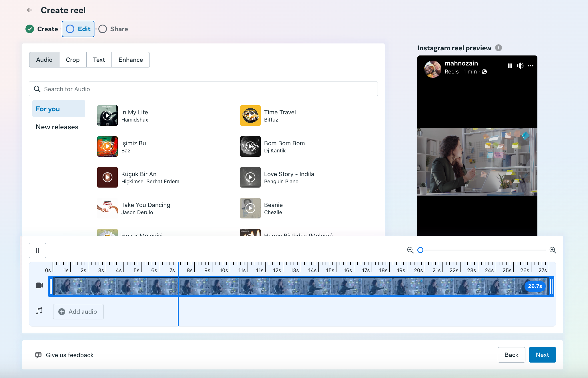Viewport: 588px width, 378px height.
Task: Play preview of Bom Bom Bom track
Action: [x=250, y=146]
